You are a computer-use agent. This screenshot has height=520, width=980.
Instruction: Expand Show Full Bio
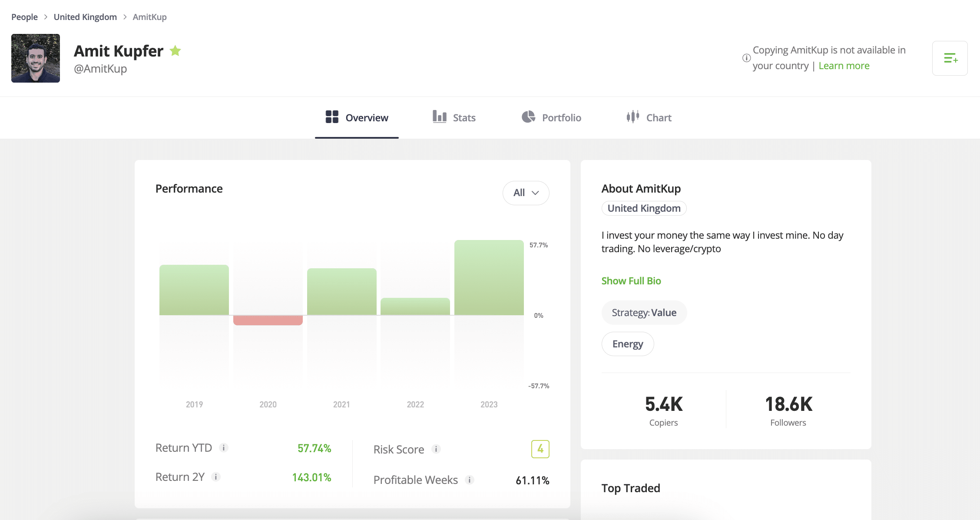click(631, 281)
